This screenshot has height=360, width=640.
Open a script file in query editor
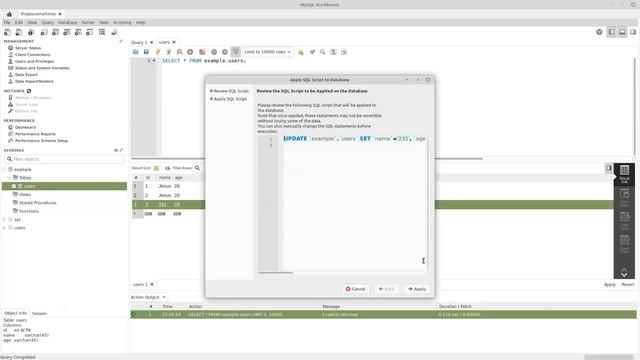coord(136,52)
